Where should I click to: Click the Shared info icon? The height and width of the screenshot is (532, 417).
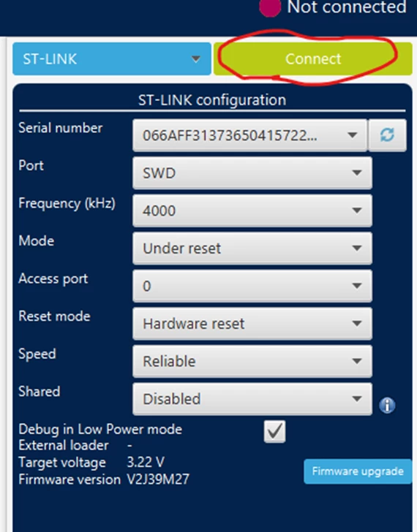click(387, 405)
